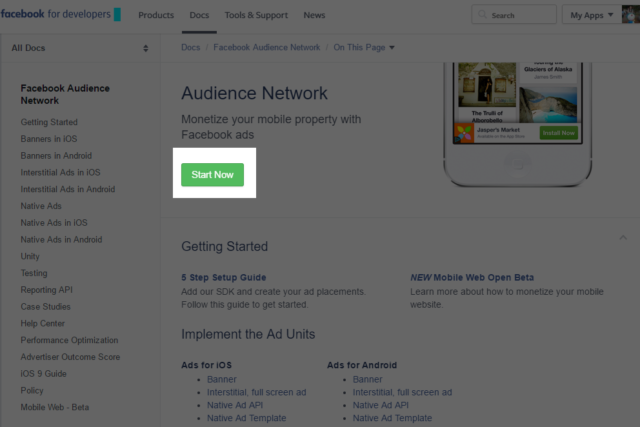Screen dimensions: 640x427
Task: Open Banner link under Ads for Android
Action: 367,379
